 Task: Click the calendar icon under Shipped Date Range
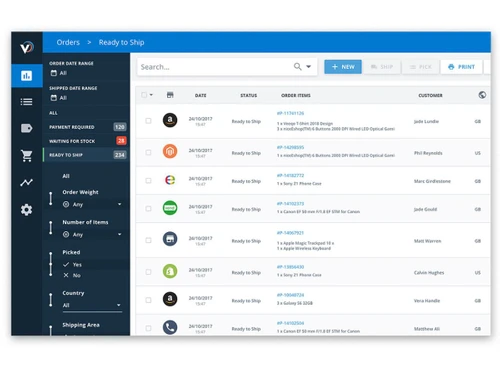54,98
